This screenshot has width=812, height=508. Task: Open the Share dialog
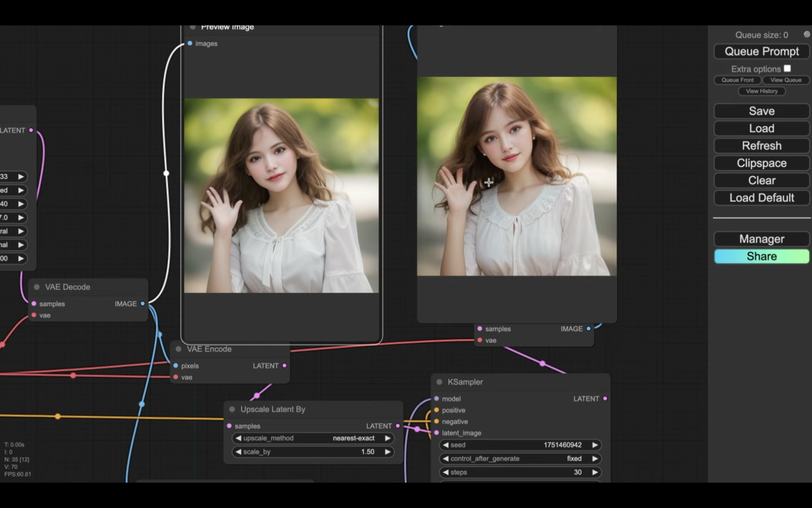(x=761, y=256)
